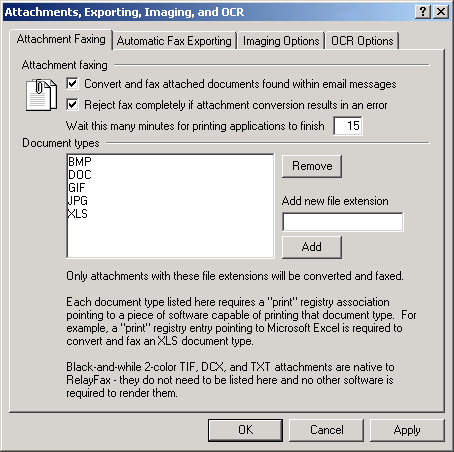Toggle Convert and fax attached documents checkbox
Image resolution: width=454 pixels, height=452 pixels.
click(72, 84)
